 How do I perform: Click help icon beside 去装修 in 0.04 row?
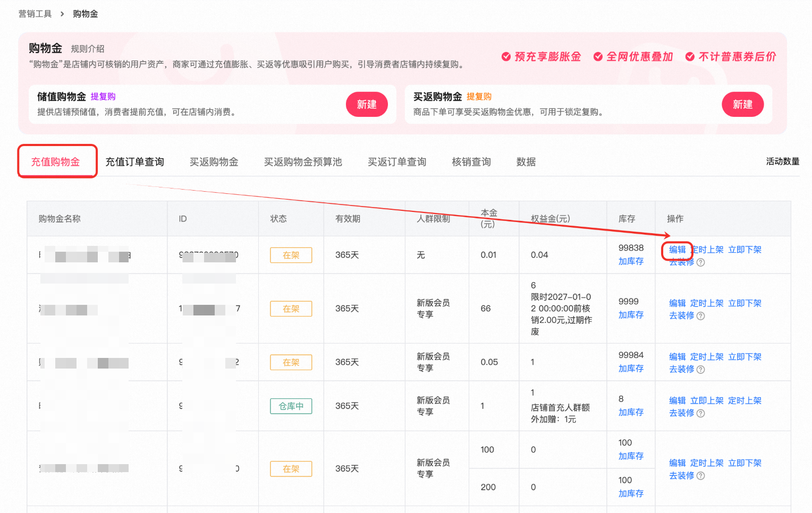(701, 262)
